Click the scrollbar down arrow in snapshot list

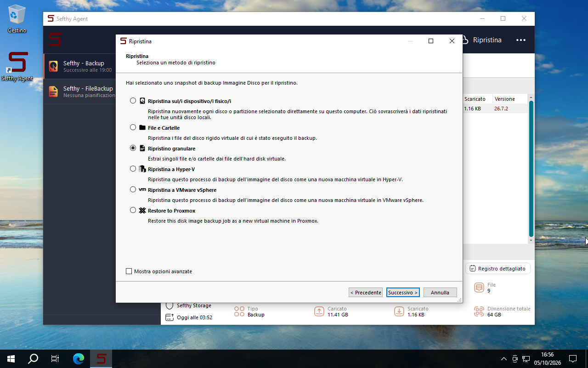pos(531,240)
